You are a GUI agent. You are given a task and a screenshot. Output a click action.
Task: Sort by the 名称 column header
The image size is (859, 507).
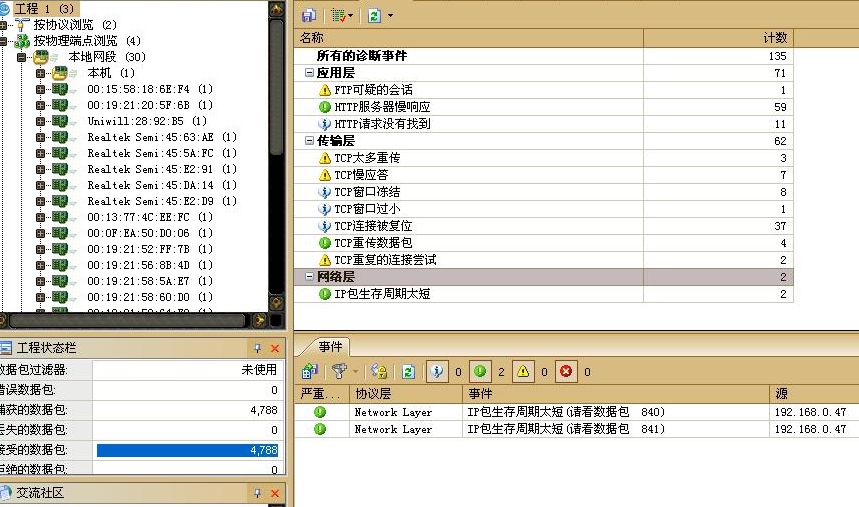click(x=469, y=38)
